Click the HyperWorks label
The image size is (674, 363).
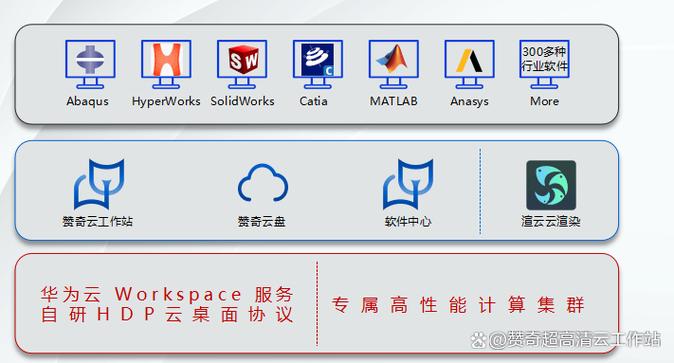click(166, 102)
